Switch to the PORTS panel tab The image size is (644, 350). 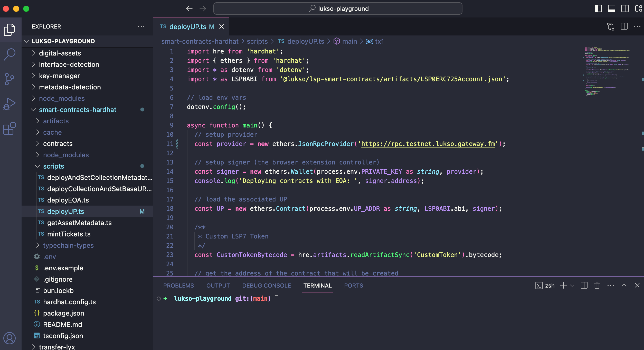(x=354, y=285)
